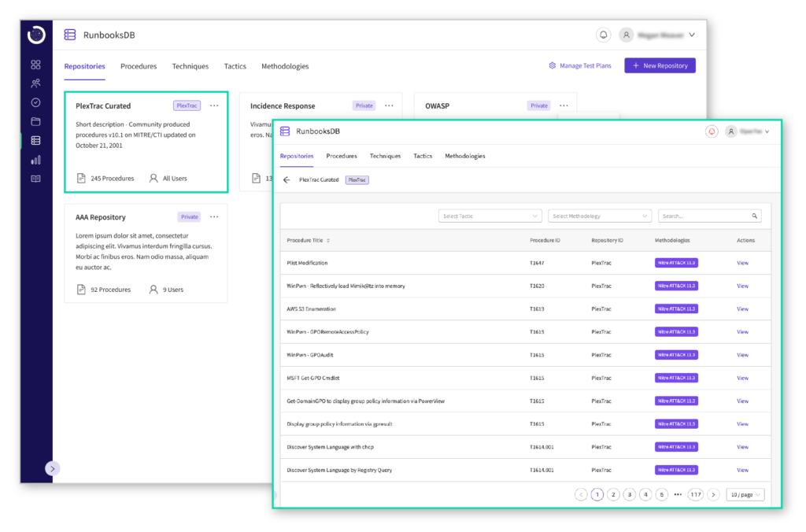Go to page 3 of procedures
This screenshot has height=532, width=806.
(x=629, y=494)
